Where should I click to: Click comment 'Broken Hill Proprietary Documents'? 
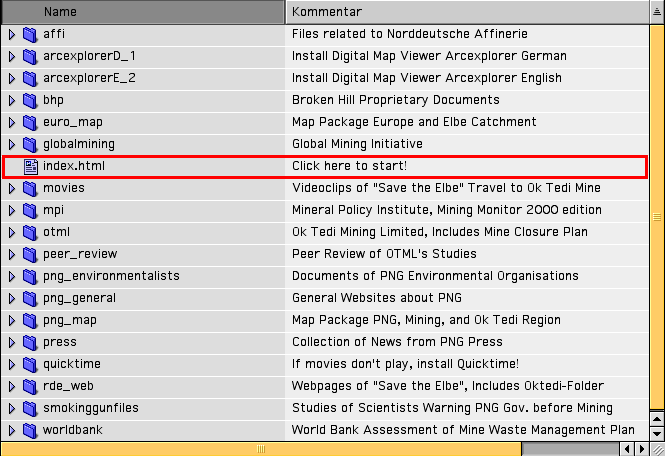(396, 101)
